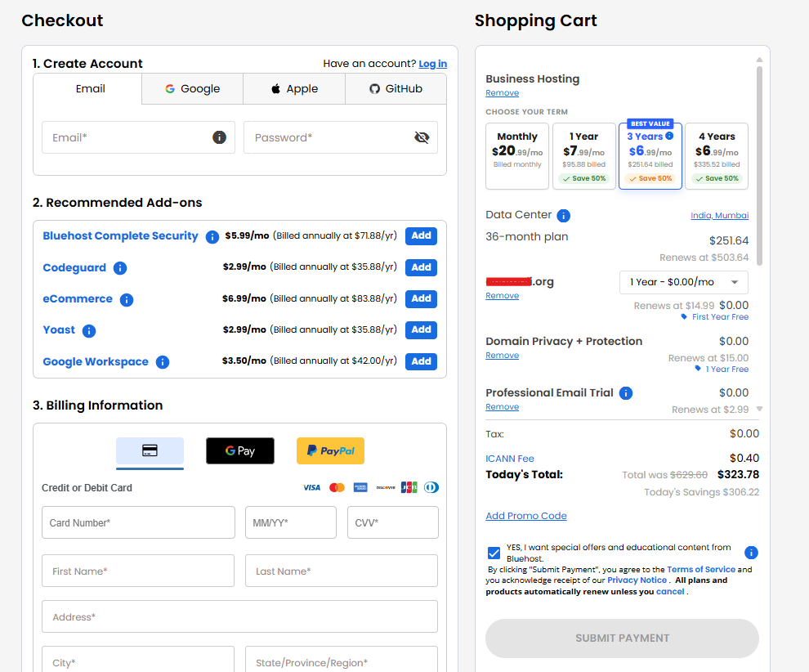Focus the Address field

click(x=239, y=616)
